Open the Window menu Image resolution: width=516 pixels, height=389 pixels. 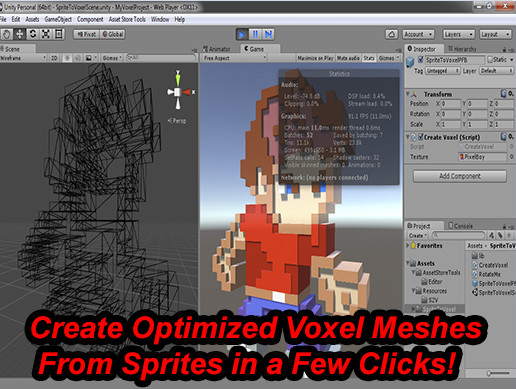(160, 19)
